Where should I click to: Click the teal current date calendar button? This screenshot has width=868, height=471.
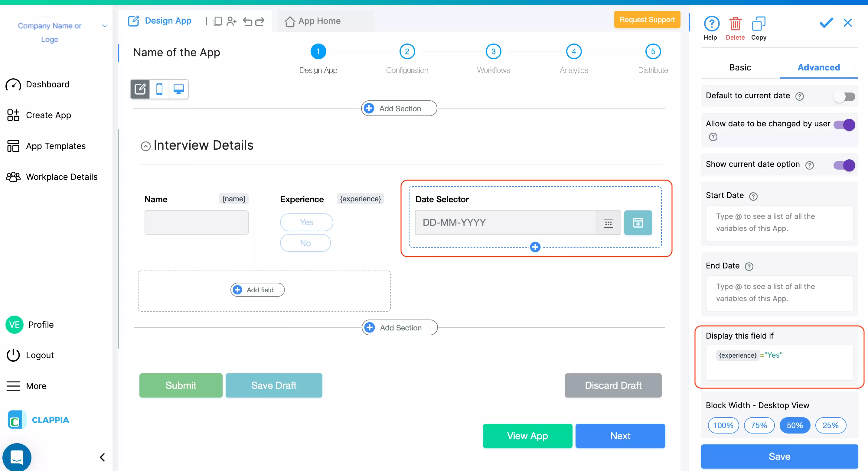point(638,223)
